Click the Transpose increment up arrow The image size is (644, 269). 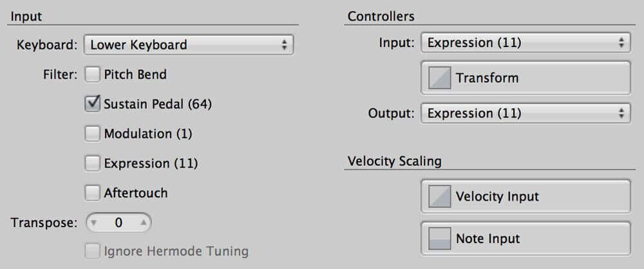coord(144,223)
